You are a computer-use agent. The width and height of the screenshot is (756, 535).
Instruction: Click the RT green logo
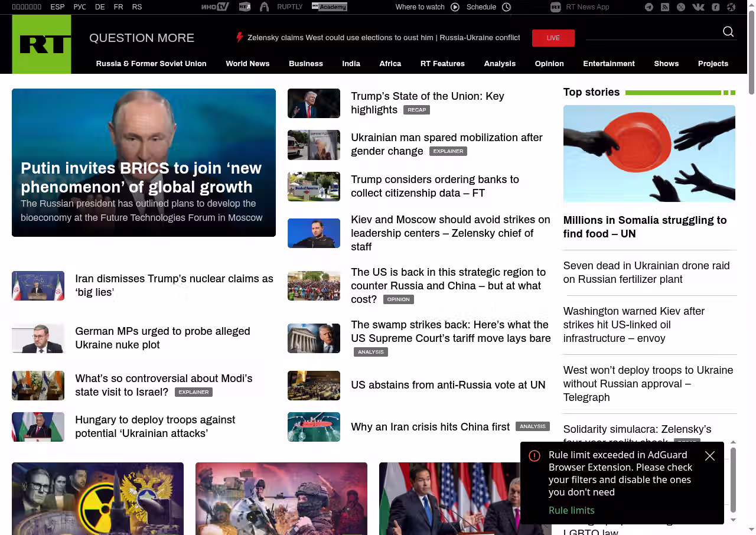[41, 44]
